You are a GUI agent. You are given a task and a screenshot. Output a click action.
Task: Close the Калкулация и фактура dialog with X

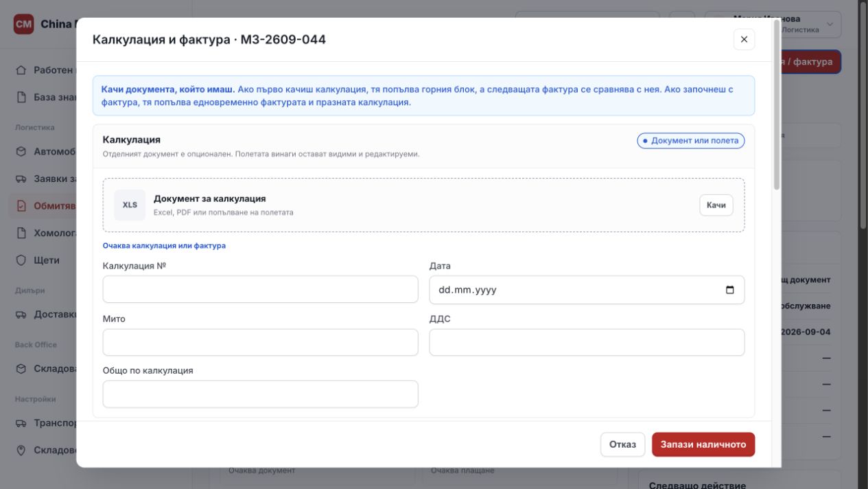click(x=744, y=40)
